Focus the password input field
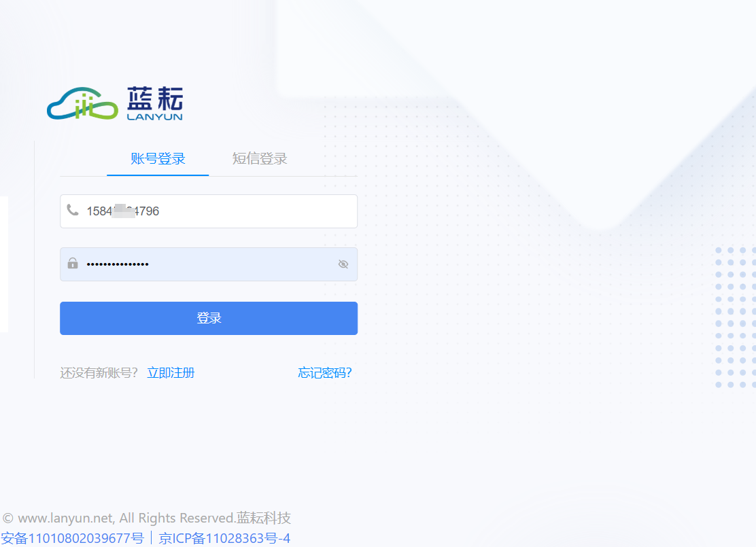The height and width of the screenshot is (547, 756). point(209,264)
